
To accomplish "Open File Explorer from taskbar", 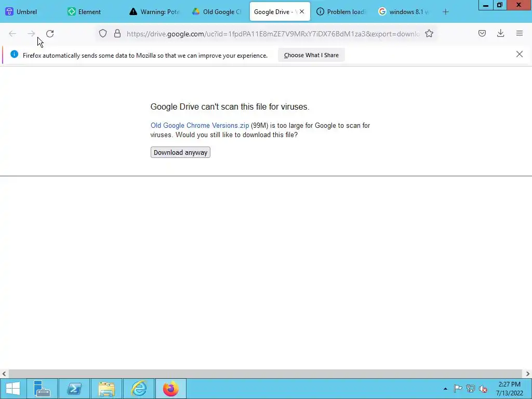I will coord(107,389).
